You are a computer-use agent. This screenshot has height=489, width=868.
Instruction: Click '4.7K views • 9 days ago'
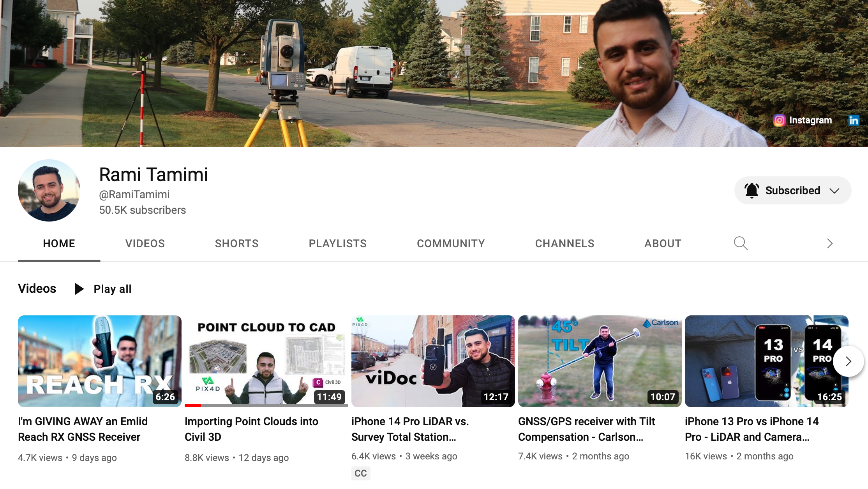click(x=67, y=458)
